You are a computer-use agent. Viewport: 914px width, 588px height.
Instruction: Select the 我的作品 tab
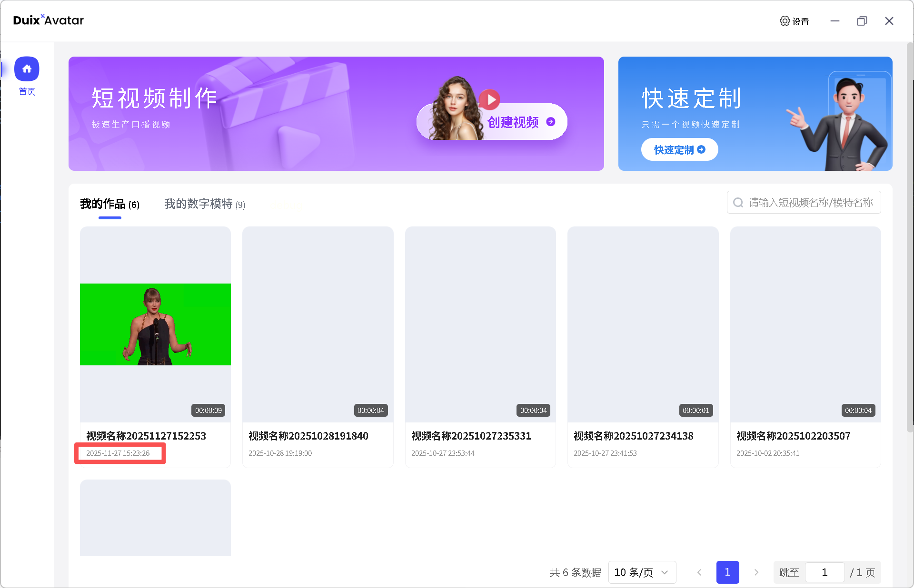pyautogui.click(x=109, y=204)
